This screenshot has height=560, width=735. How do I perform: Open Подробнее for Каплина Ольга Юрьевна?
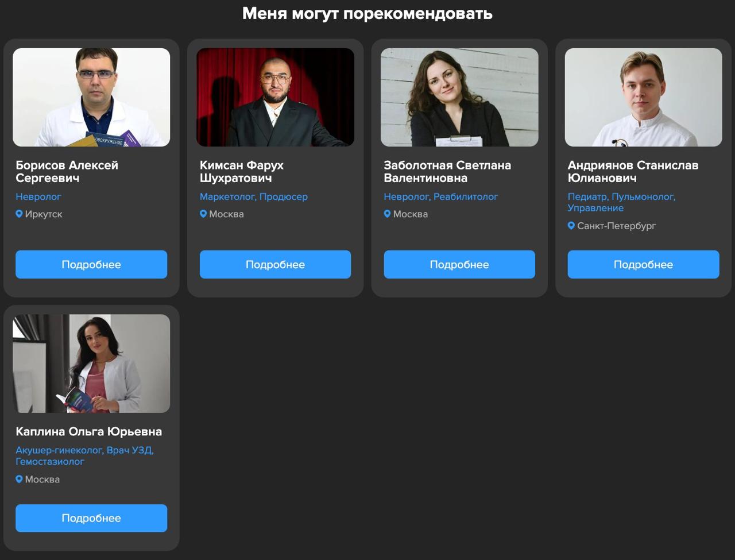pyautogui.click(x=91, y=518)
